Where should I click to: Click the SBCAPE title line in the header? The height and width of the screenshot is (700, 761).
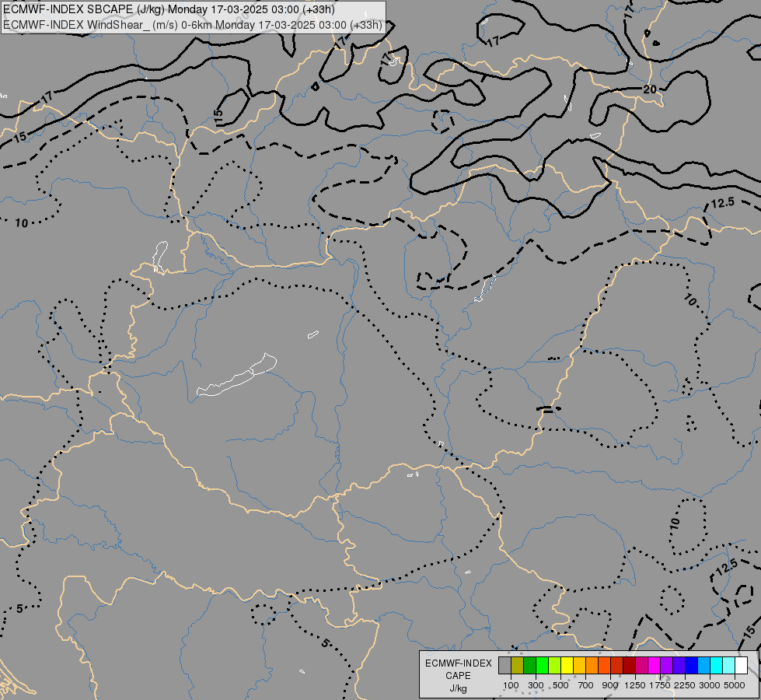tap(169, 9)
